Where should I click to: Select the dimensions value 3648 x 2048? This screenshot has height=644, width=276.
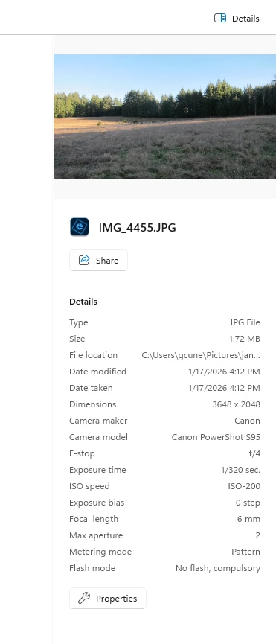pos(237,404)
